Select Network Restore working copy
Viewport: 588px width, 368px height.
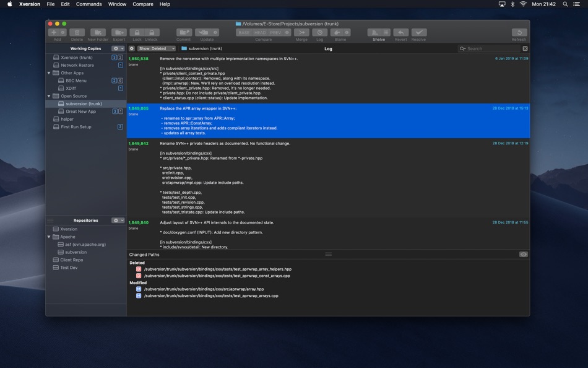[x=86, y=65]
